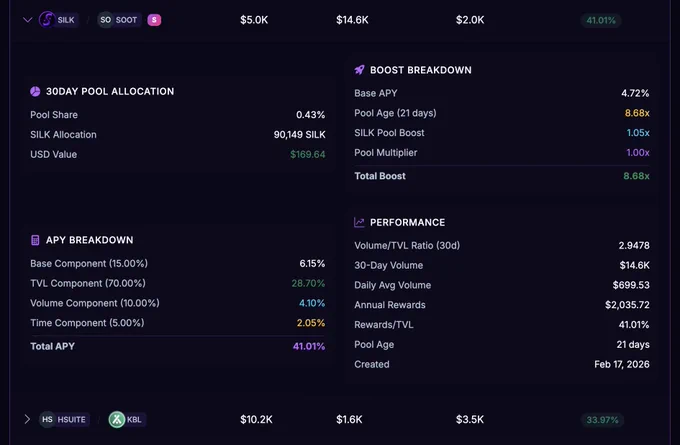Click the TVL Component 28.70% value

click(x=308, y=284)
